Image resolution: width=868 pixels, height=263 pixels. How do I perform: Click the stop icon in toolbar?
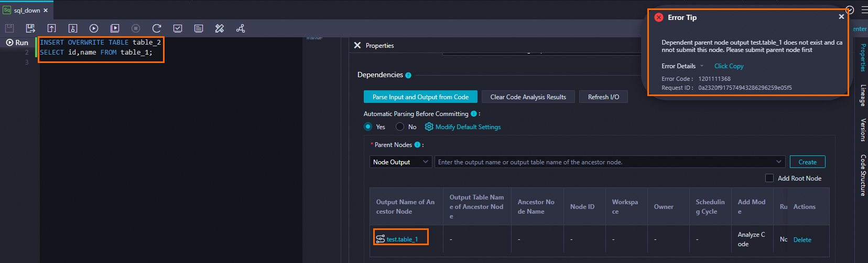(136, 28)
